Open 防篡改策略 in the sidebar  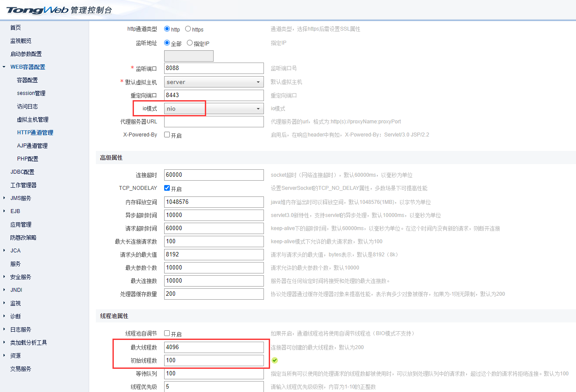(24, 238)
